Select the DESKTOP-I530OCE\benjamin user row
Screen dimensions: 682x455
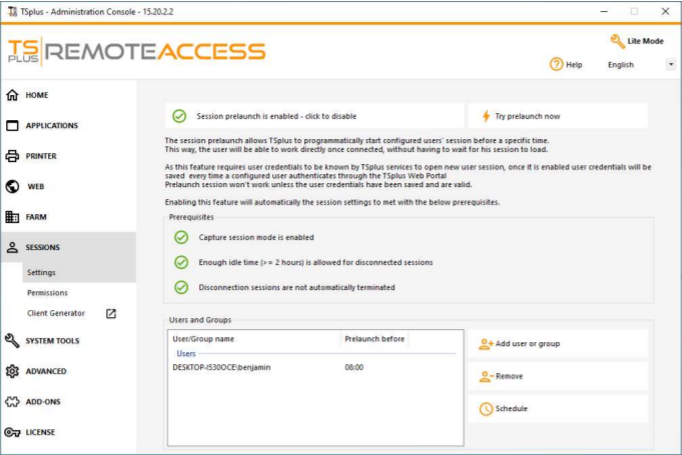(224, 367)
